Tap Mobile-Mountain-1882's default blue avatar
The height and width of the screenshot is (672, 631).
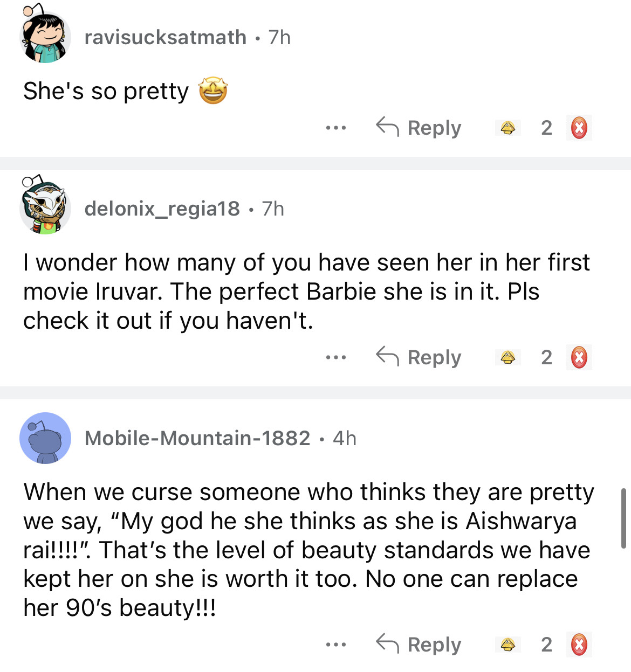click(x=45, y=438)
